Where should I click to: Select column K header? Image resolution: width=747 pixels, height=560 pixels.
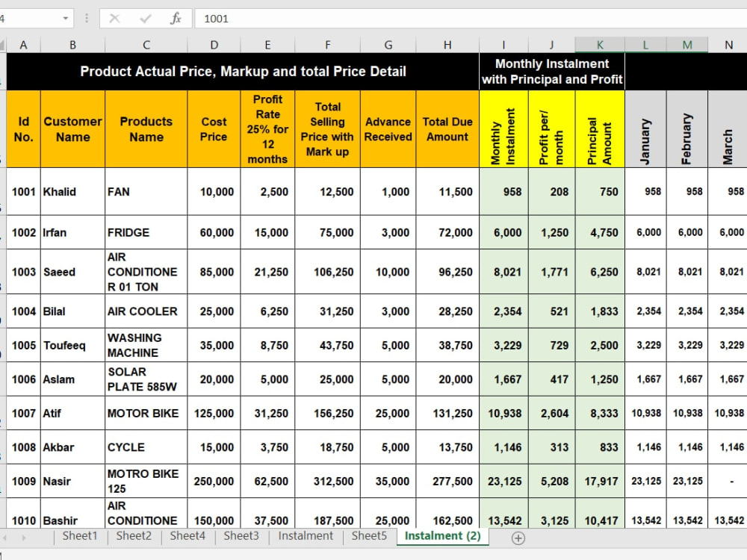coord(601,46)
